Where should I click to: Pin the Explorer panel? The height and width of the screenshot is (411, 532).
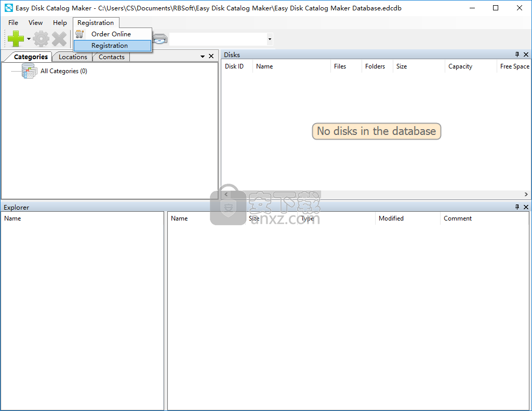pyautogui.click(x=517, y=207)
